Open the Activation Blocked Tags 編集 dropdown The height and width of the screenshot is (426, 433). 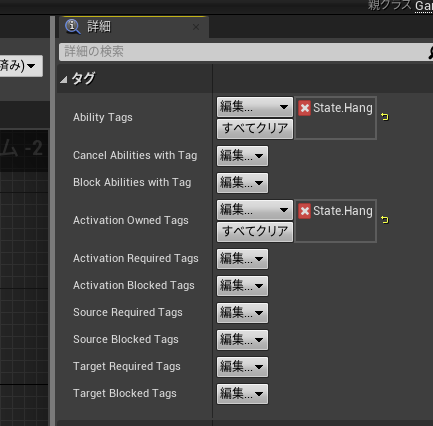pos(242,286)
